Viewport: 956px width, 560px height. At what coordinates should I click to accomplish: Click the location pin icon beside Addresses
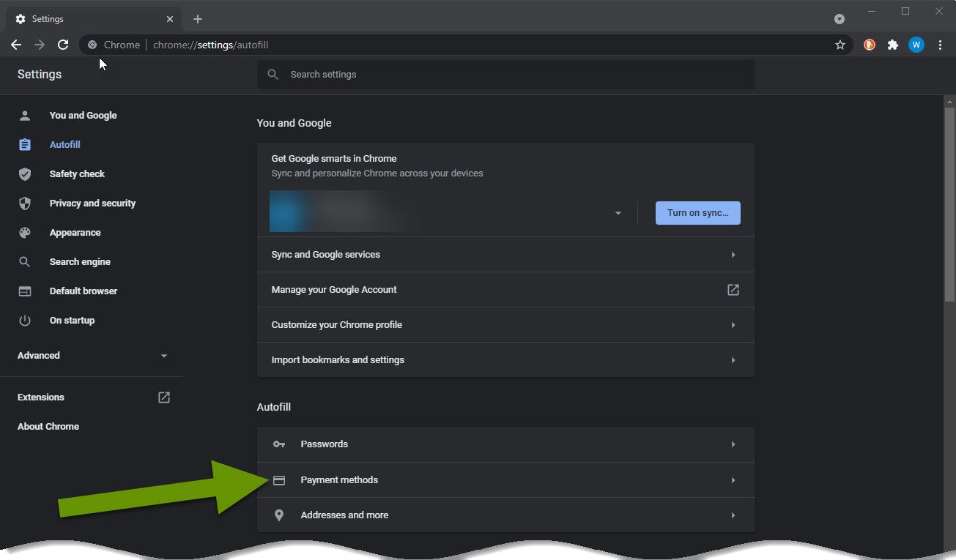coord(279,515)
